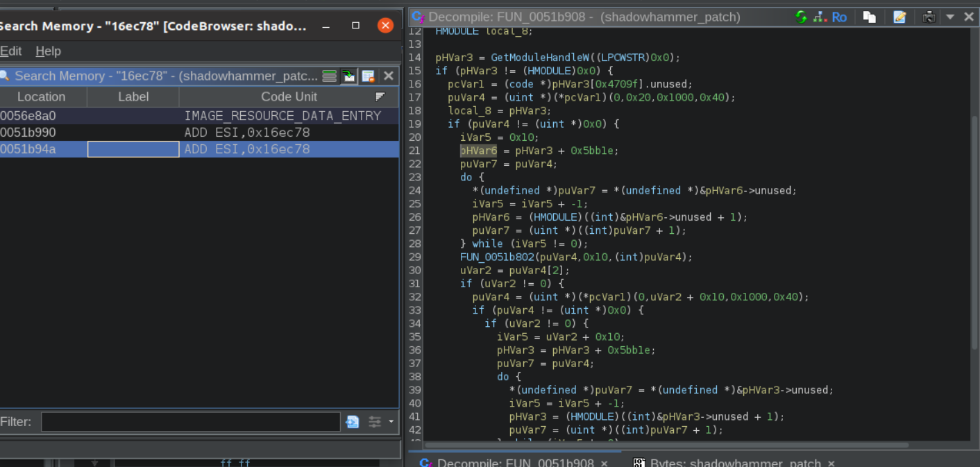
Task: Click 'iVar5 = 0x10;' on line 20
Action: [x=500, y=137]
